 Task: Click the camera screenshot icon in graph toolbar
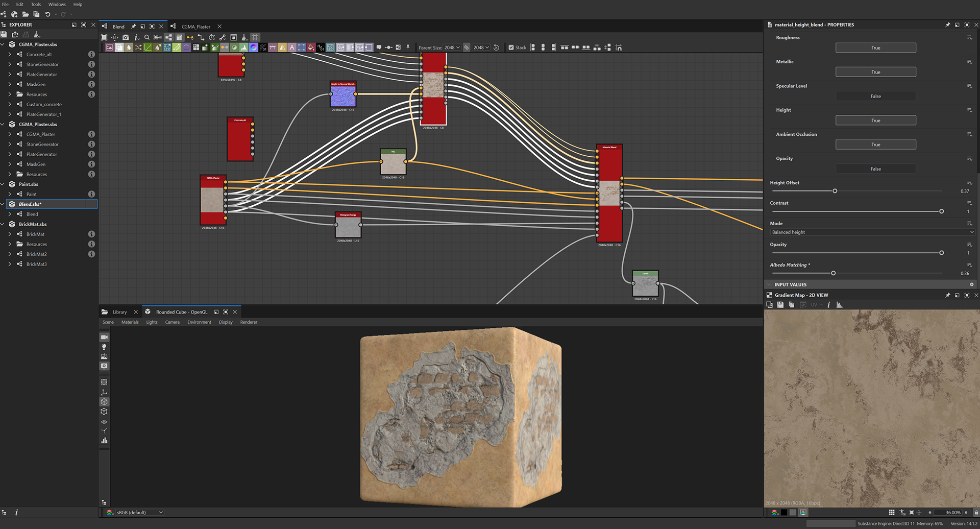(x=126, y=37)
